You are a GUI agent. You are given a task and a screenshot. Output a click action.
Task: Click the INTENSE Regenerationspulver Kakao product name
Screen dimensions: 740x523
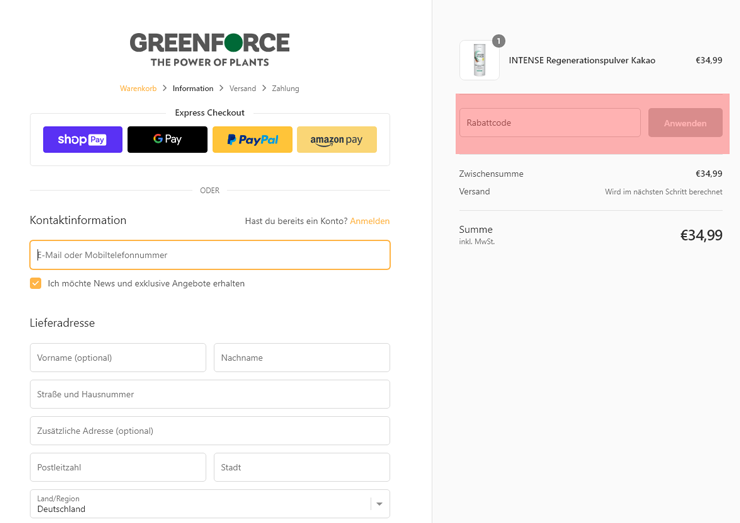pyautogui.click(x=582, y=60)
